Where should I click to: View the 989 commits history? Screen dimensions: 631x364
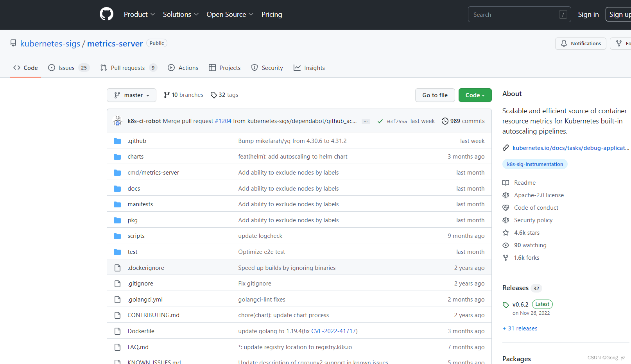tap(463, 121)
